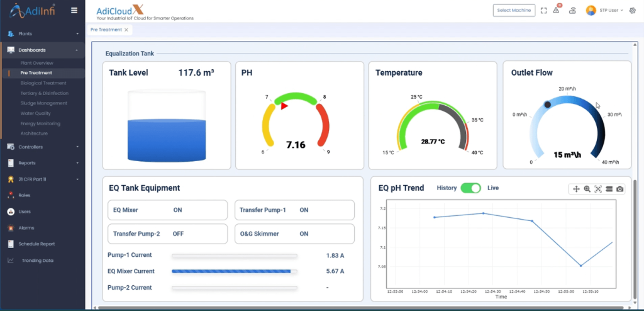Click the EQ Mixer Current progress bar
This screenshot has height=311, width=644.
coord(235,271)
